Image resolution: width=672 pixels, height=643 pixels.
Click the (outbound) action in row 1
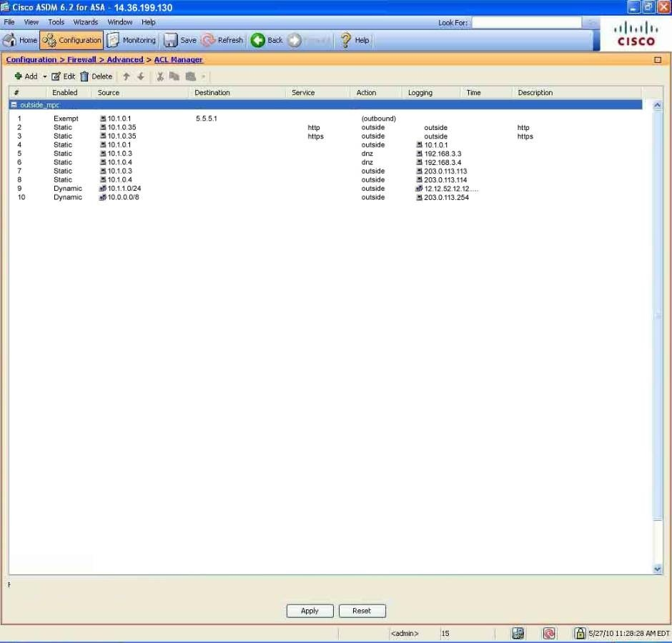point(378,118)
